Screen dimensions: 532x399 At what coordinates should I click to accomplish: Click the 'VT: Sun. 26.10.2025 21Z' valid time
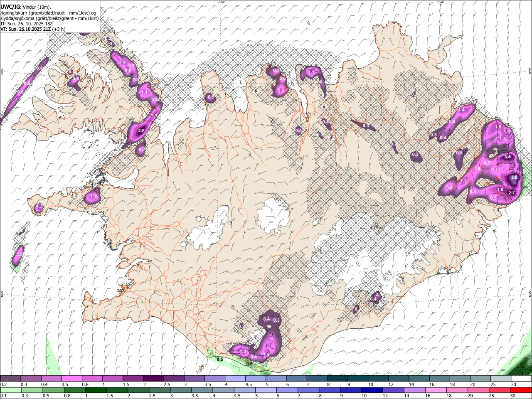pos(25,29)
